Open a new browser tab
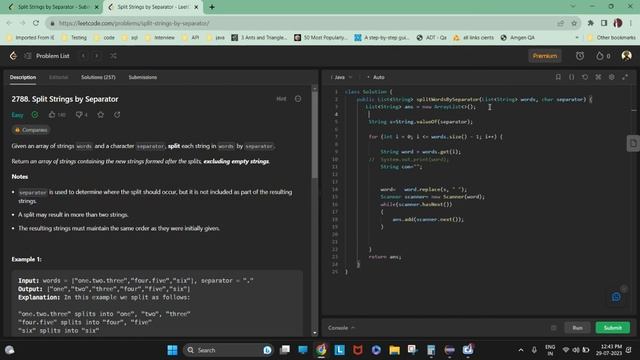 [212, 7]
